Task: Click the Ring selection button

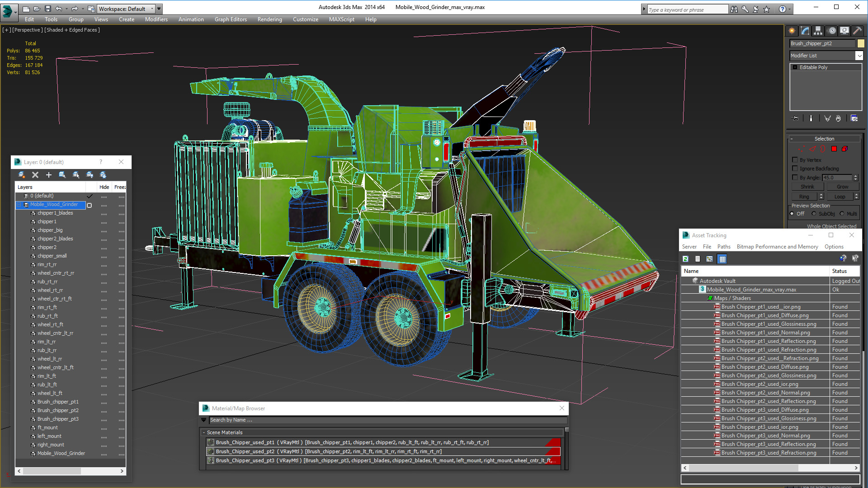Action: click(x=804, y=197)
